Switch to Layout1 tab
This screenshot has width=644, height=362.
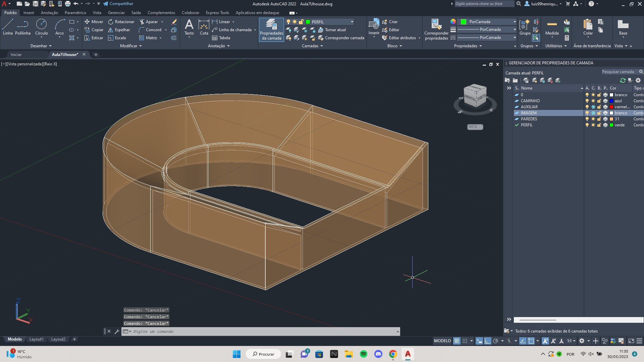point(36,339)
